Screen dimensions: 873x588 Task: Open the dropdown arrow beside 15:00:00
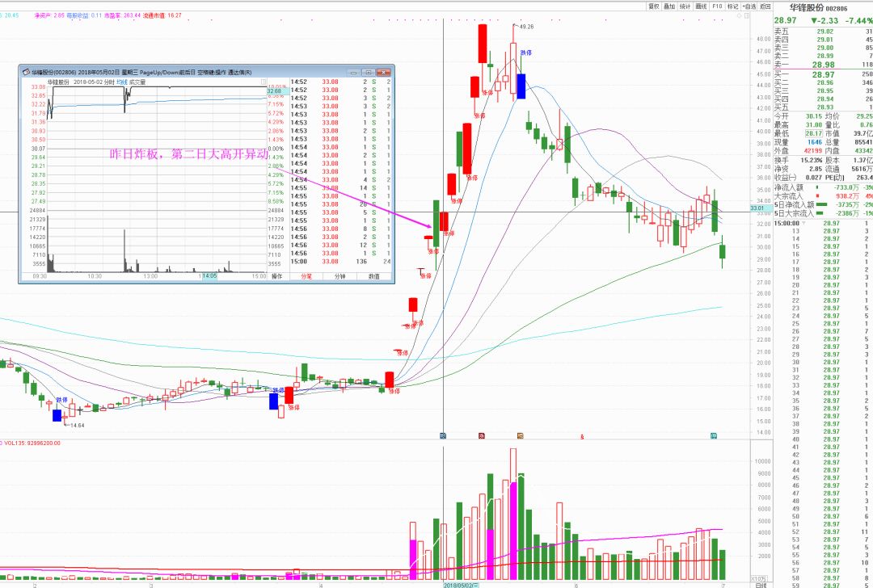pyautogui.click(x=803, y=224)
